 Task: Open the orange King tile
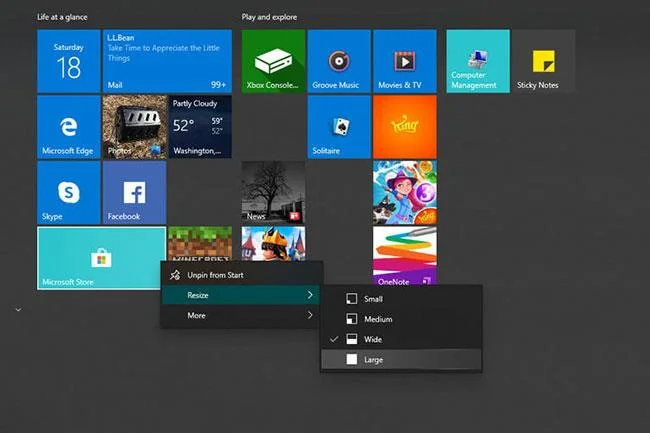pyautogui.click(x=405, y=127)
